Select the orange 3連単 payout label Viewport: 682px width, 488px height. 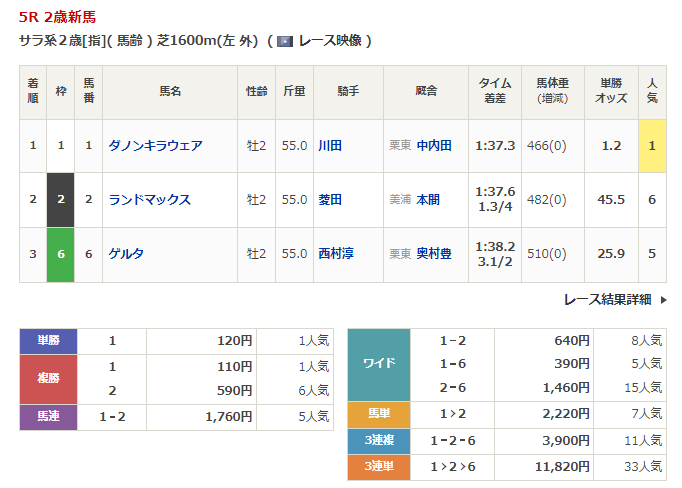(x=378, y=466)
